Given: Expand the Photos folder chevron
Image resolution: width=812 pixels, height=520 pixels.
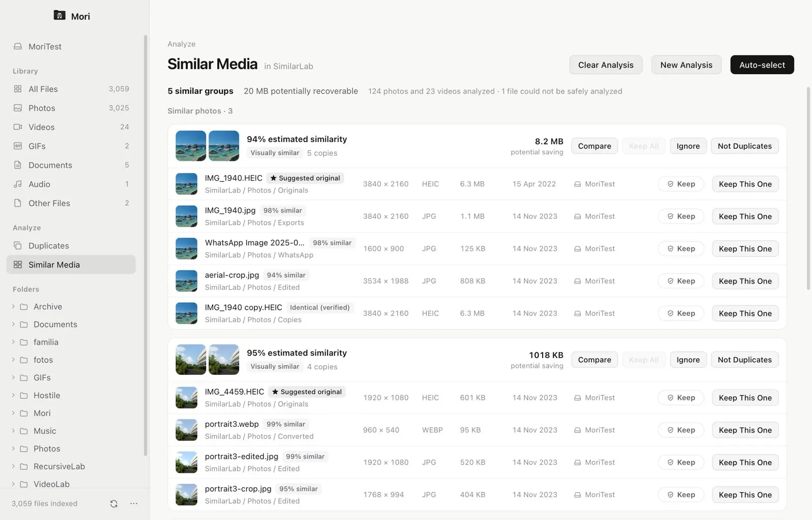Looking at the screenshot, I should pyautogui.click(x=13, y=449).
